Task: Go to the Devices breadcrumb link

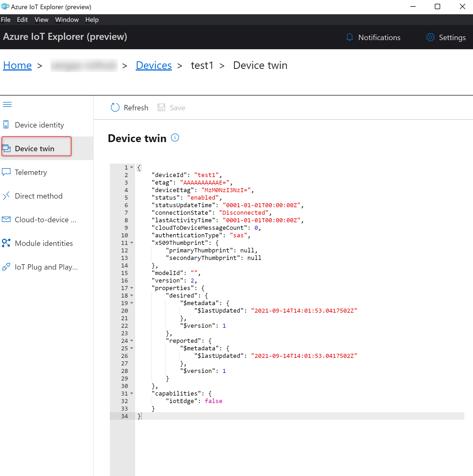Action: [154, 65]
